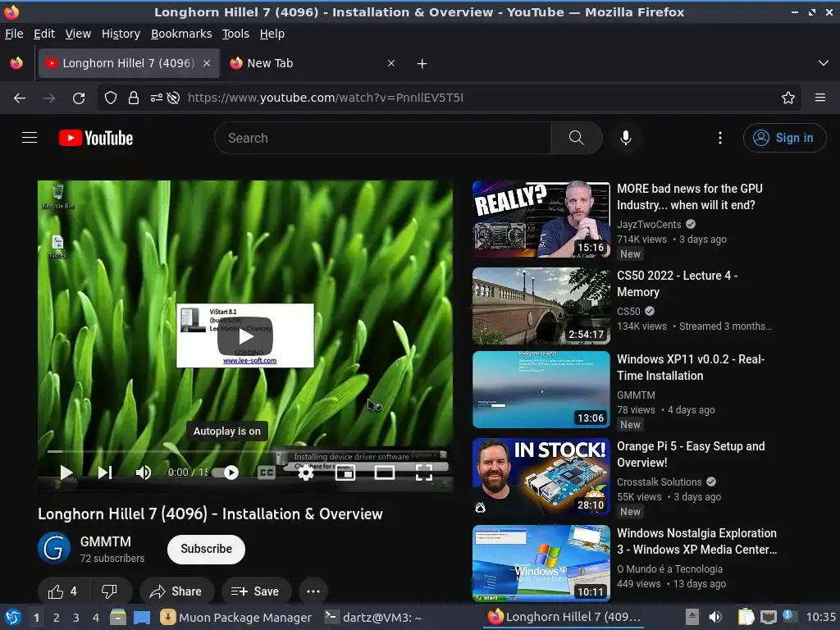
Task: Subscribe to the GMMTM channel
Action: [x=206, y=549]
